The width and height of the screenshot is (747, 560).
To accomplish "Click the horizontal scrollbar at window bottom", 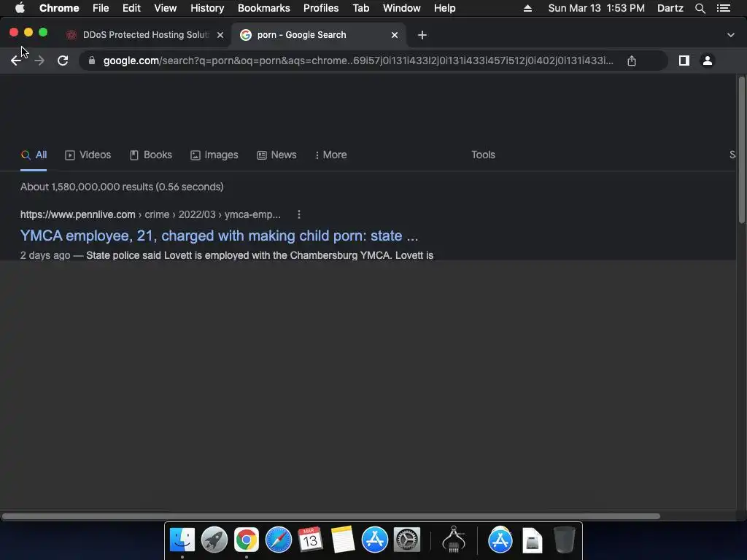I will coord(330,516).
